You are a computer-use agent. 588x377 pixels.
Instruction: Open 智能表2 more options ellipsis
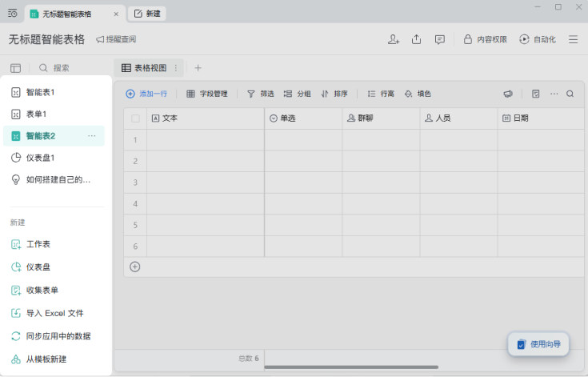click(92, 136)
